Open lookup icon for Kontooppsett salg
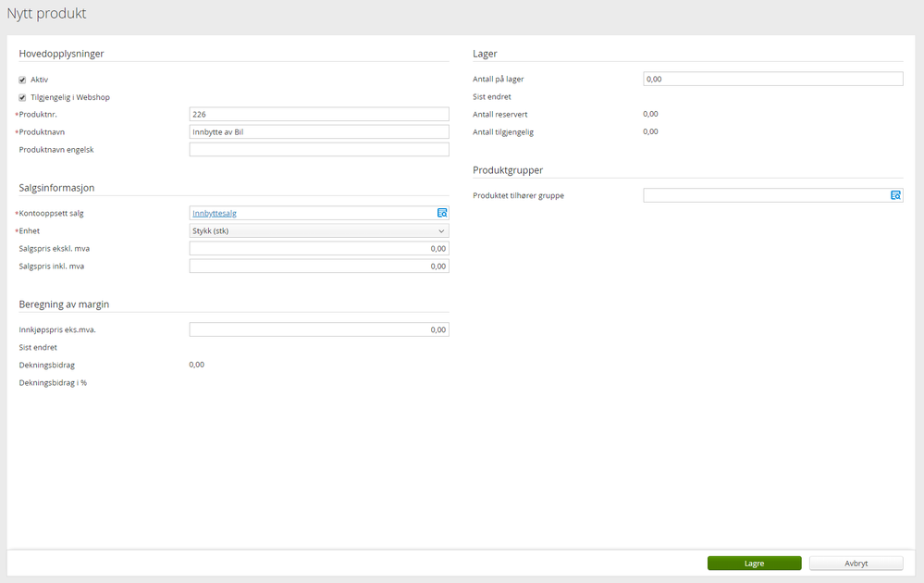The image size is (924, 583). (x=442, y=213)
